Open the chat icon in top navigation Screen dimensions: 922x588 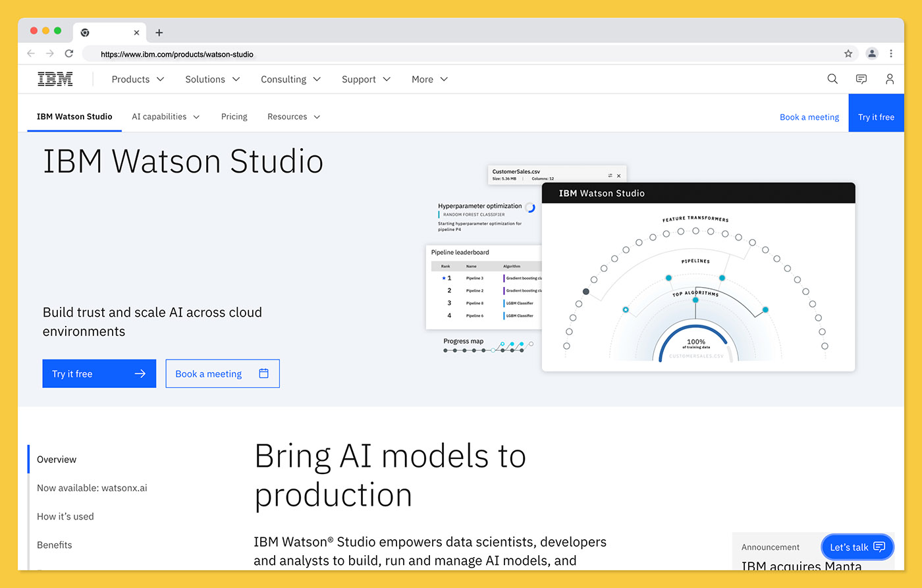click(x=861, y=79)
